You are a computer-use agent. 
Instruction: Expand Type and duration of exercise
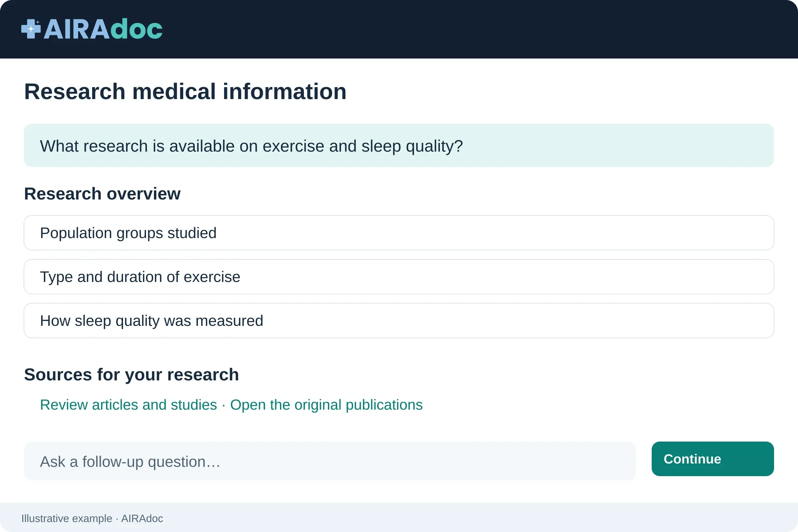tap(399, 277)
